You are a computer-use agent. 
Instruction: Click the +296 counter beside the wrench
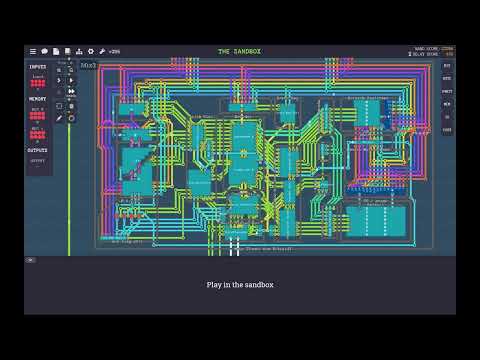coord(114,52)
